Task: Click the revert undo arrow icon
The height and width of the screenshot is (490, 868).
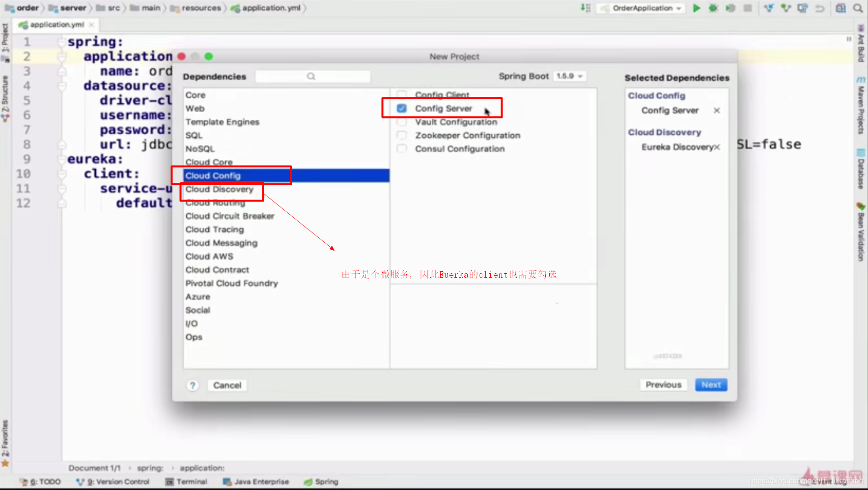Action: tap(820, 8)
